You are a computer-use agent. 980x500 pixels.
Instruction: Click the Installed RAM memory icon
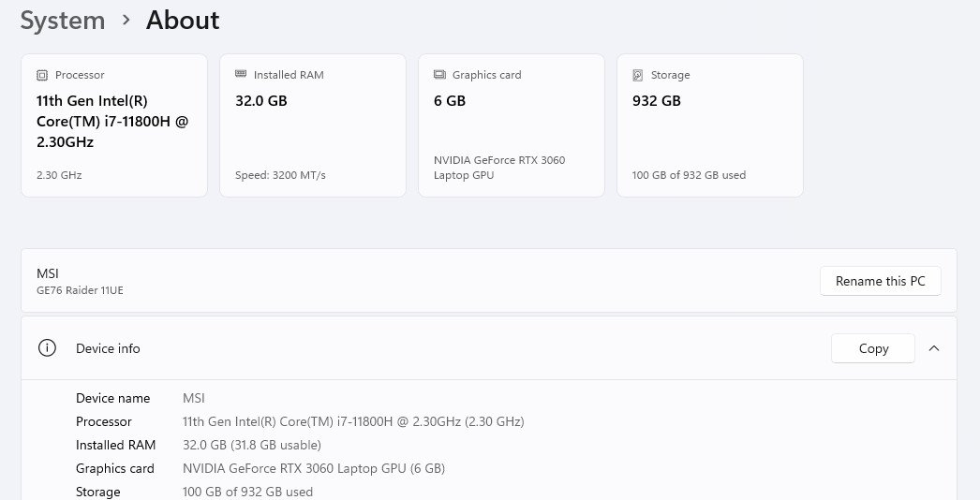tap(241, 74)
